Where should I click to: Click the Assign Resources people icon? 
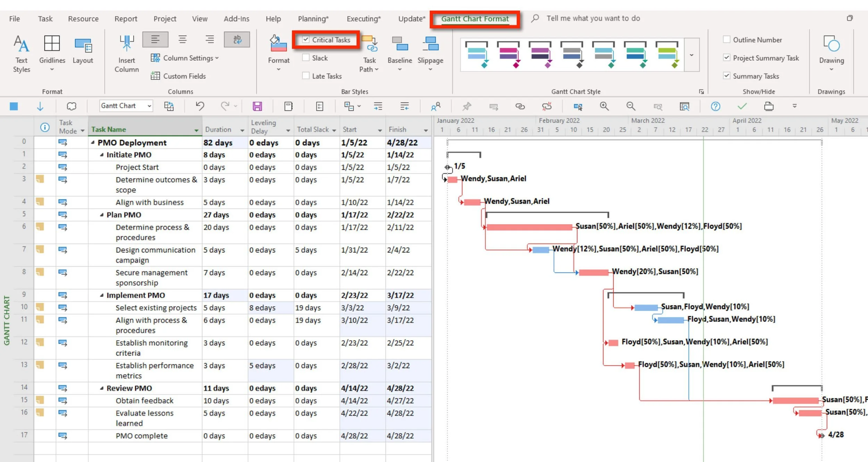pyautogui.click(x=436, y=106)
